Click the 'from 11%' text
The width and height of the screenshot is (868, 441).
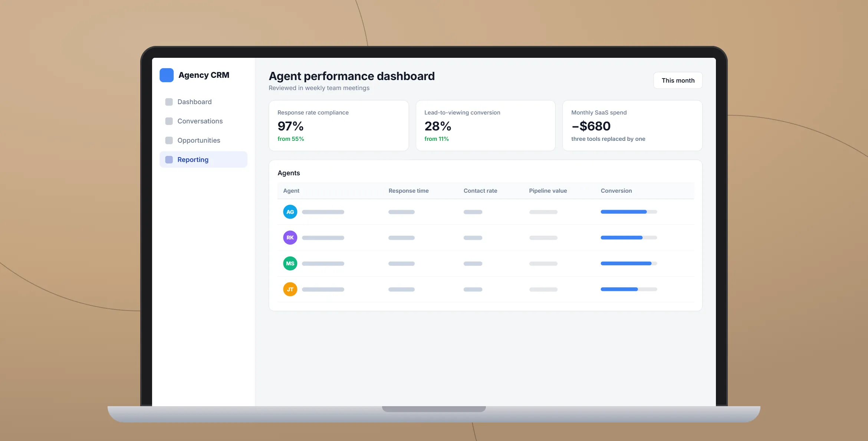point(437,139)
